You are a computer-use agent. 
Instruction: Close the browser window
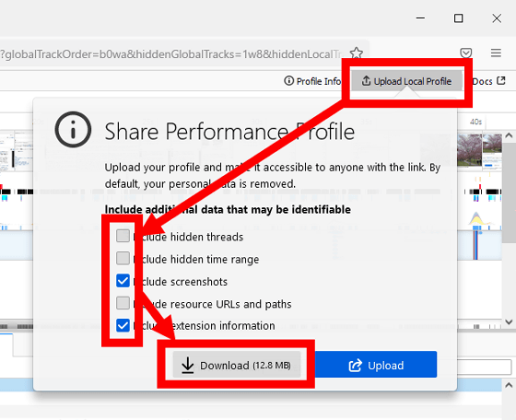click(497, 18)
